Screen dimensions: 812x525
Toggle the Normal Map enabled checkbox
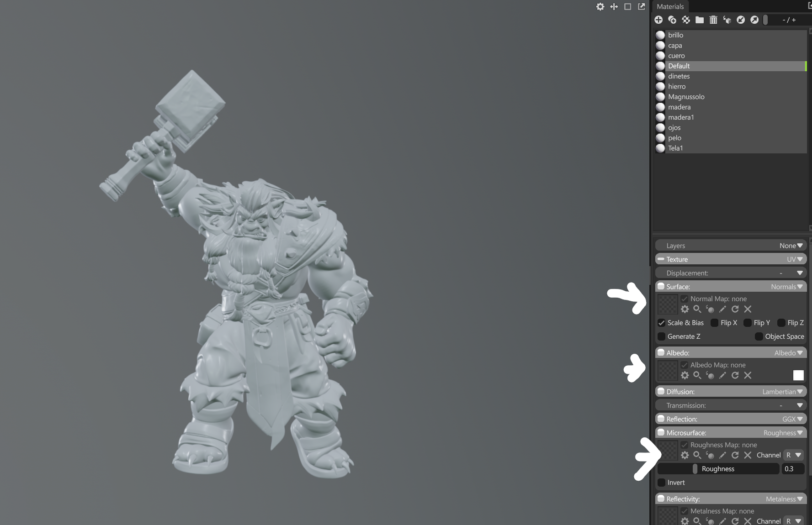(x=684, y=299)
